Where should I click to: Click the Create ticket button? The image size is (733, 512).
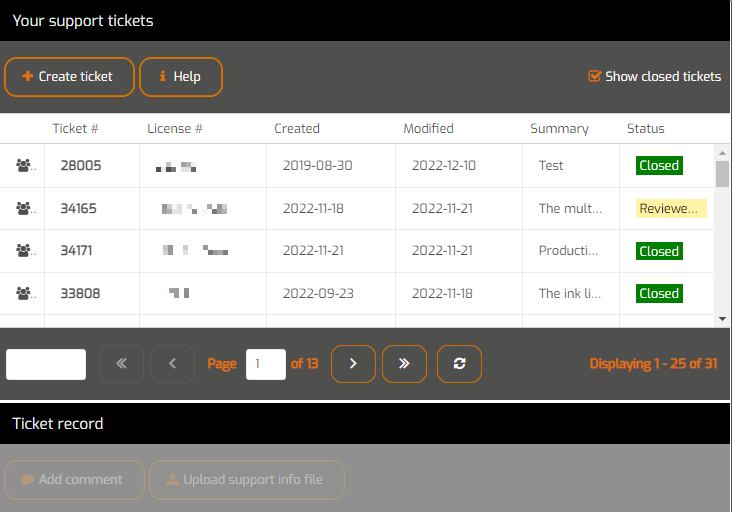tap(69, 77)
